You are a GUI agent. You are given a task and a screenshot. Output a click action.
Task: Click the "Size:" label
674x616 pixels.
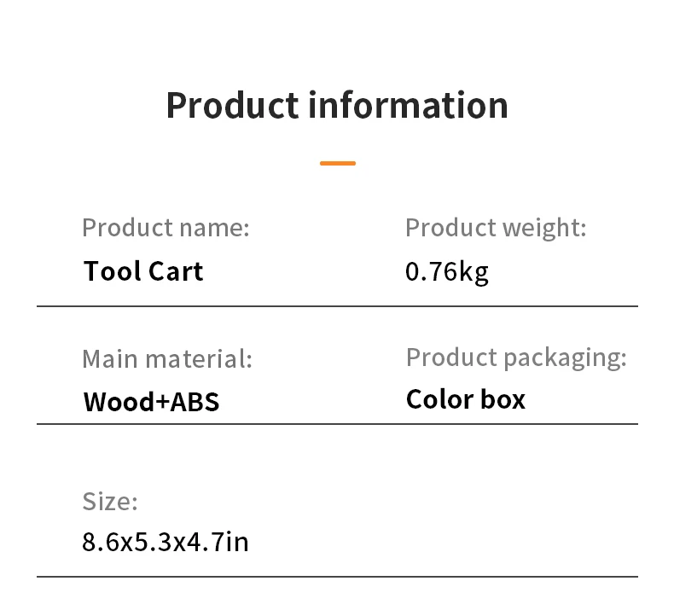coord(110,501)
